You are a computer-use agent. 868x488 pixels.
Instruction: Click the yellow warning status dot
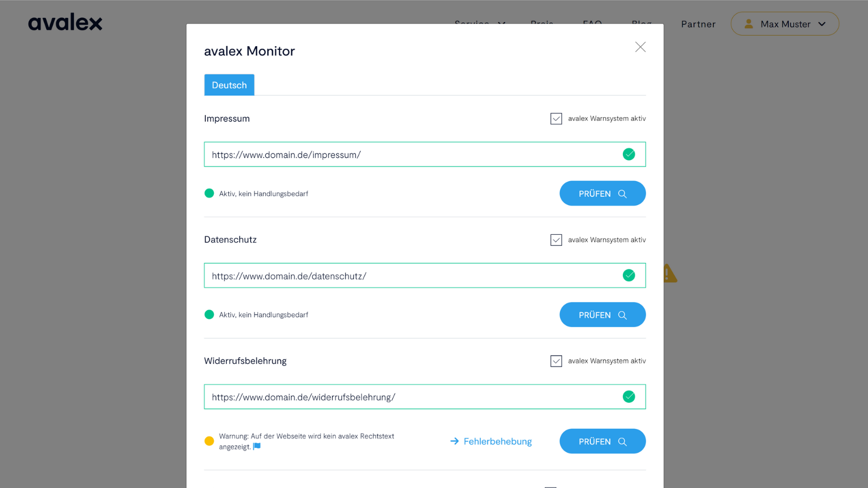(x=209, y=441)
